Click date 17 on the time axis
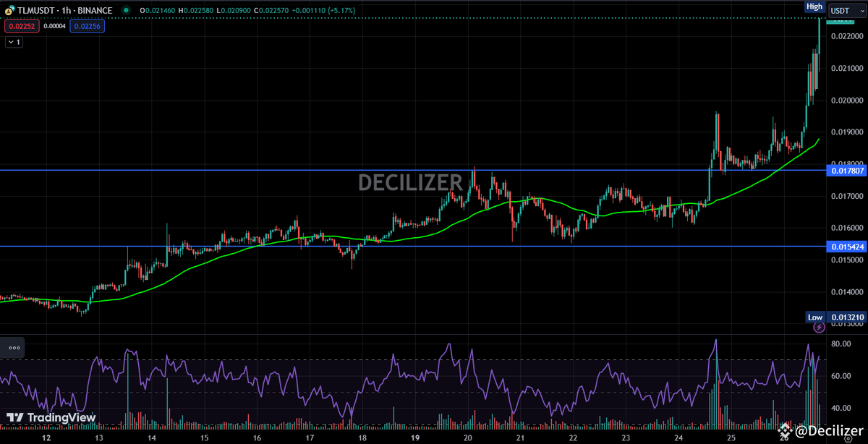The height and width of the screenshot is (444, 868). (310, 437)
